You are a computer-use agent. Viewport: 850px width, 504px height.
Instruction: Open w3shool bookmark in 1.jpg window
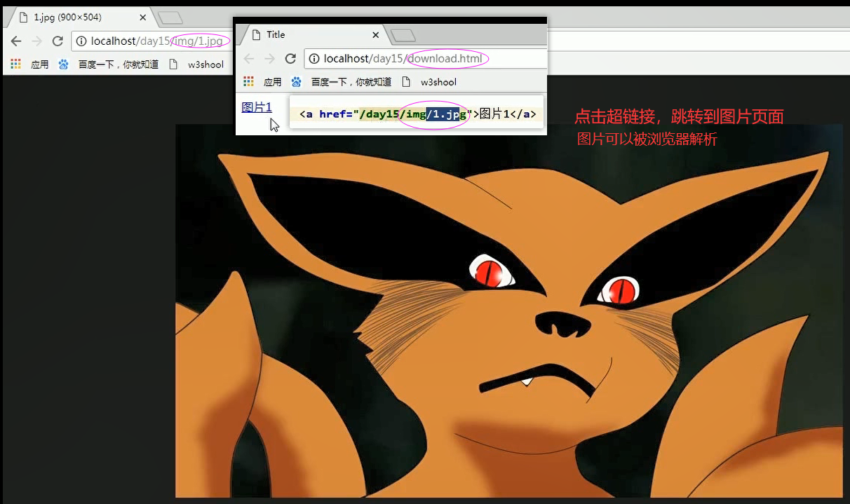click(205, 64)
